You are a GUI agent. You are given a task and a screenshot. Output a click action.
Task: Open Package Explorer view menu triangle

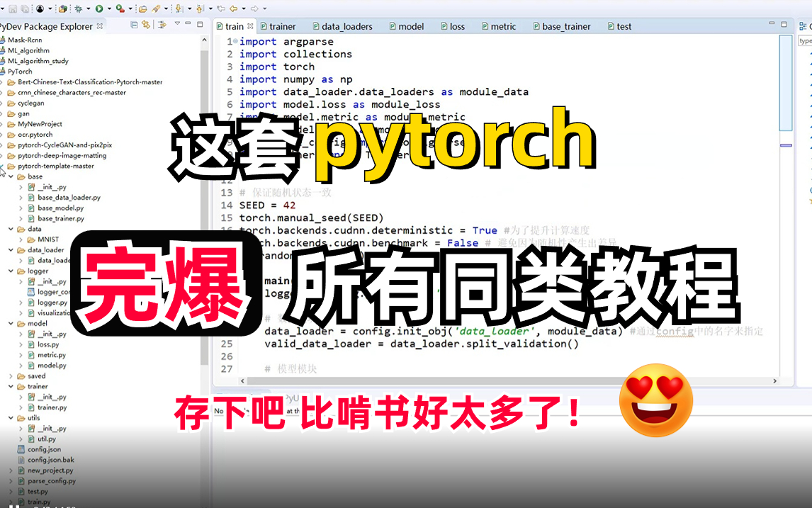177,23
